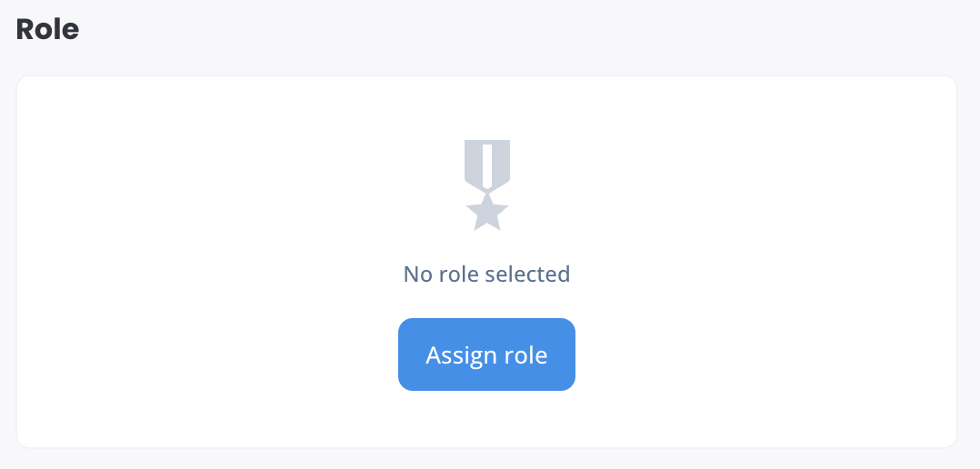Image resolution: width=980 pixels, height=469 pixels.
Task: Click the white stripe in the medal ribbon
Action: (x=487, y=165)
